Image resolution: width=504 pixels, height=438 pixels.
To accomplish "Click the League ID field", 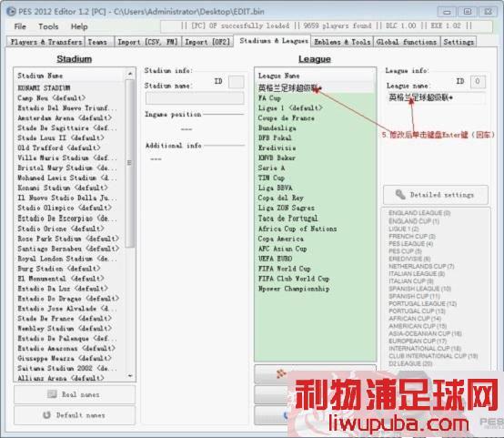I will point(478,81).
